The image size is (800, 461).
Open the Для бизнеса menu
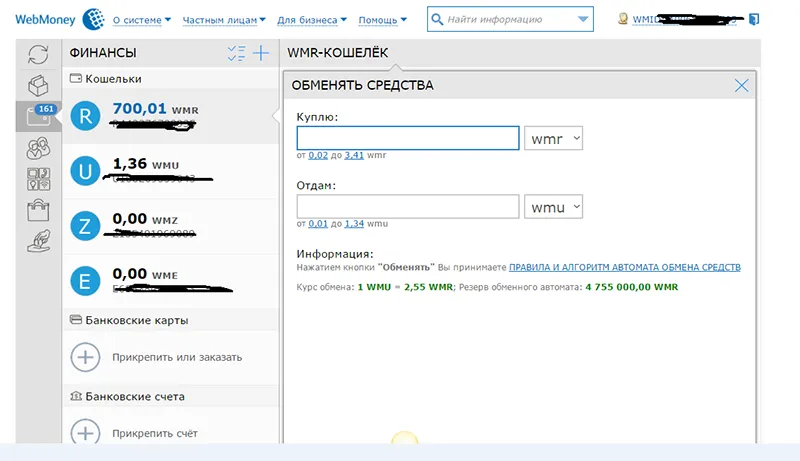point(312,19)
